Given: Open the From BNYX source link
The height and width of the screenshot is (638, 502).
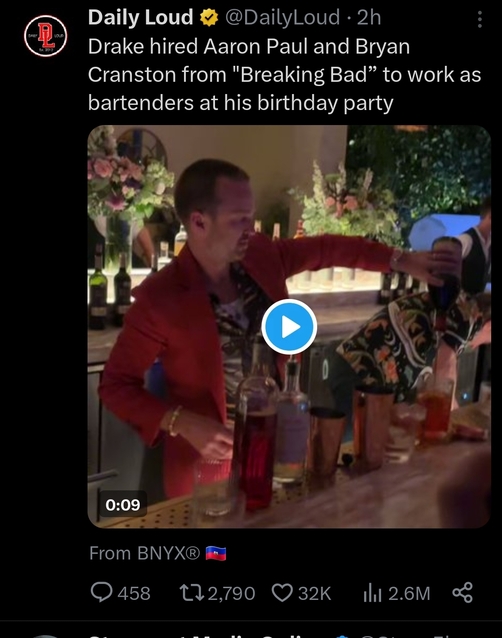Looking at the screenshot, I should click(144, 553).
